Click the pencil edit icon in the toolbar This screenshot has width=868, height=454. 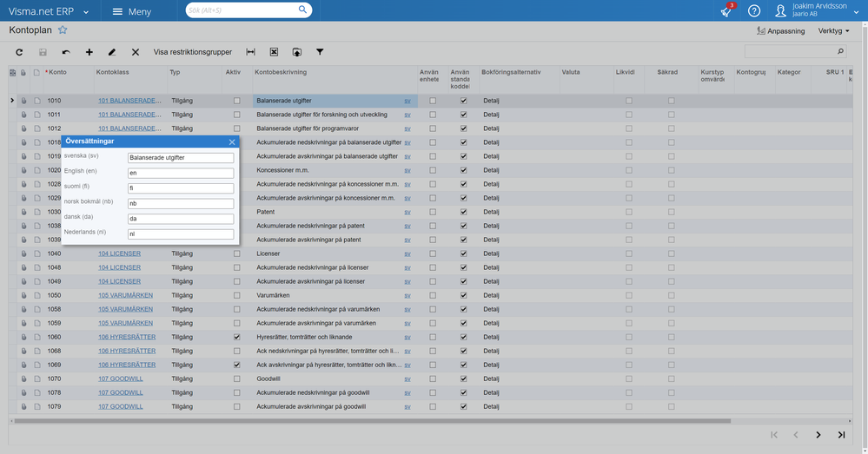(112, 52)
